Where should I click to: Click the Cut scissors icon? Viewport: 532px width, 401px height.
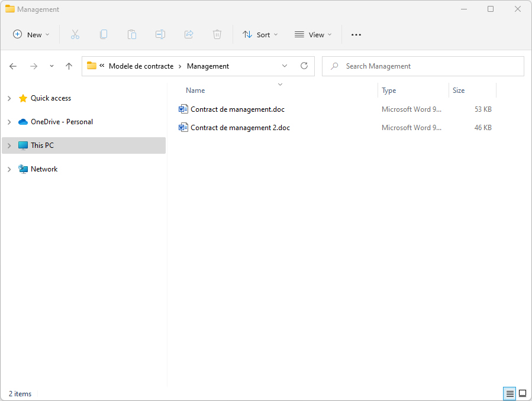pyautogui.click(x=75, y=34)
